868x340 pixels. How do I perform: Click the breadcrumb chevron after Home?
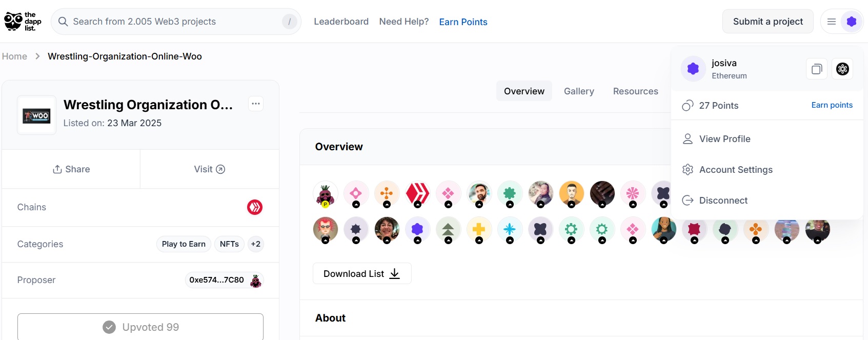37,56
